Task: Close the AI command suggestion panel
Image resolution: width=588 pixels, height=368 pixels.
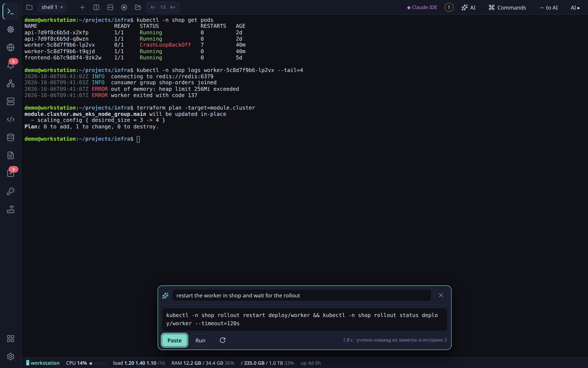Action: [x=441, y=295]
